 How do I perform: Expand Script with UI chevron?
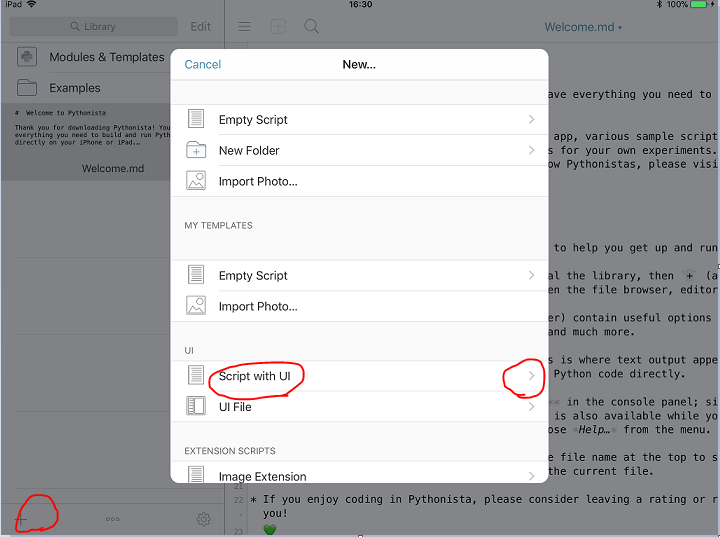[531, 376]
